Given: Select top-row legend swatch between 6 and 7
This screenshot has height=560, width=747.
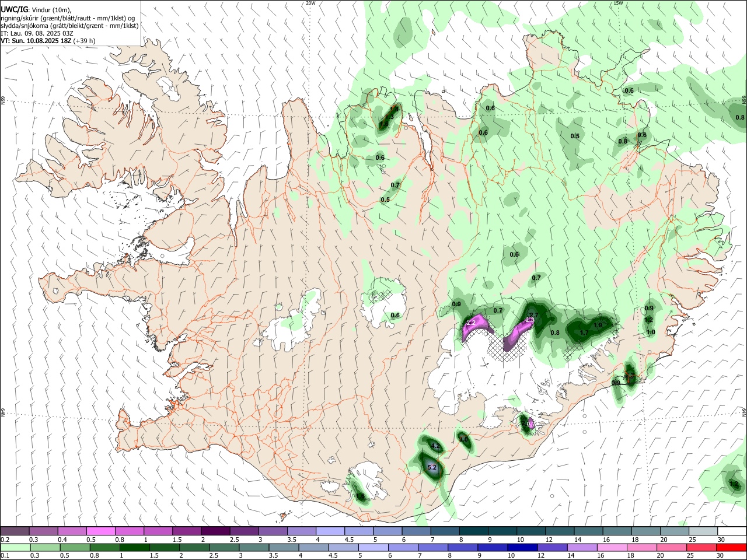Looking at the screenshot, I should (416, 531).
